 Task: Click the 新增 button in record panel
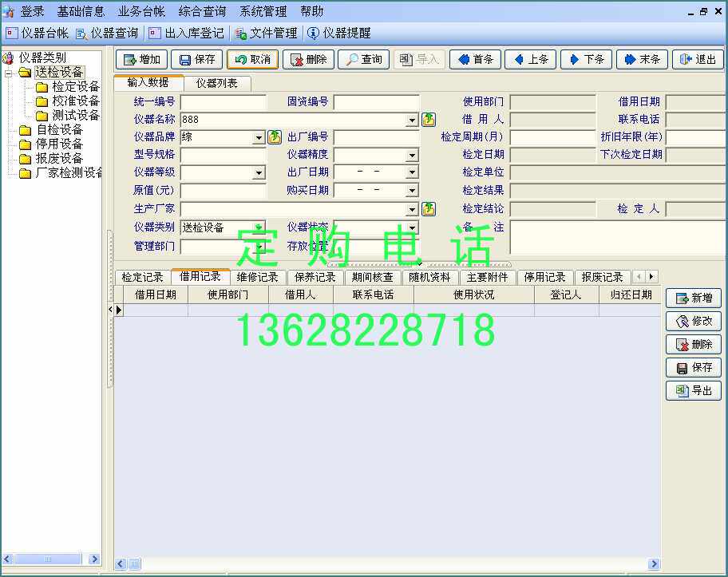pyautogui.click(x=694, y=298)
